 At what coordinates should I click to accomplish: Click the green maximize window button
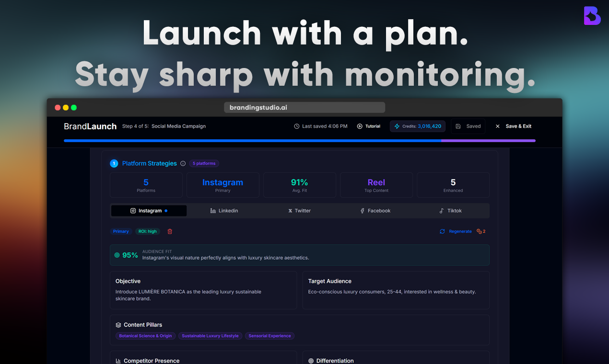pyautogui.click(x=74, y=108)
